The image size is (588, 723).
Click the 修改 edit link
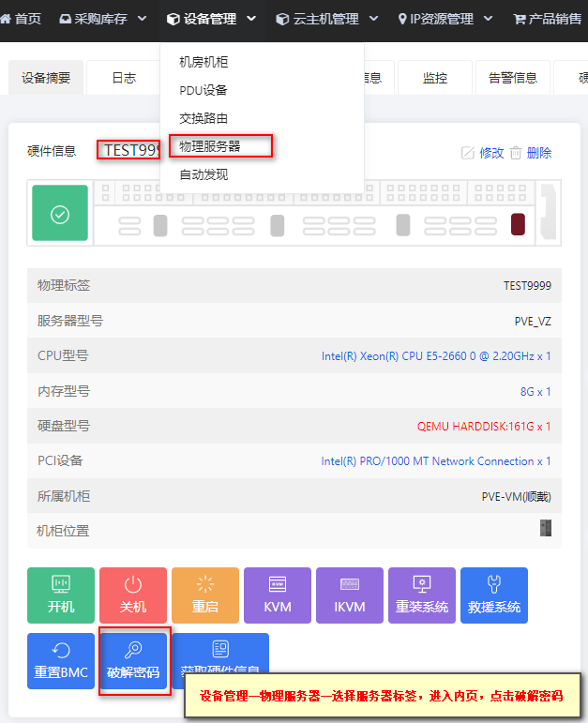pyautogui.click(x=482, y=153)
